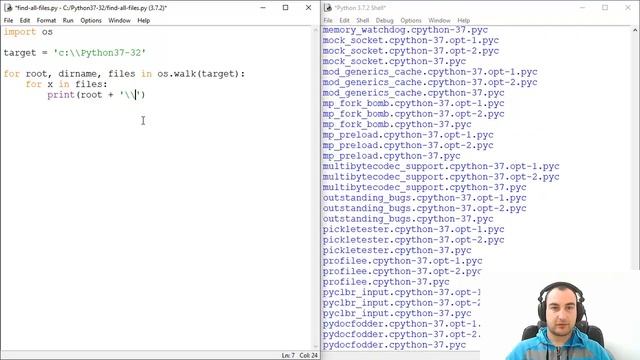Viewport: 640px width, 360px height.
Task: Click mp_preload.cpython-37.opt-1.pyc line
Action: [408, 135]
